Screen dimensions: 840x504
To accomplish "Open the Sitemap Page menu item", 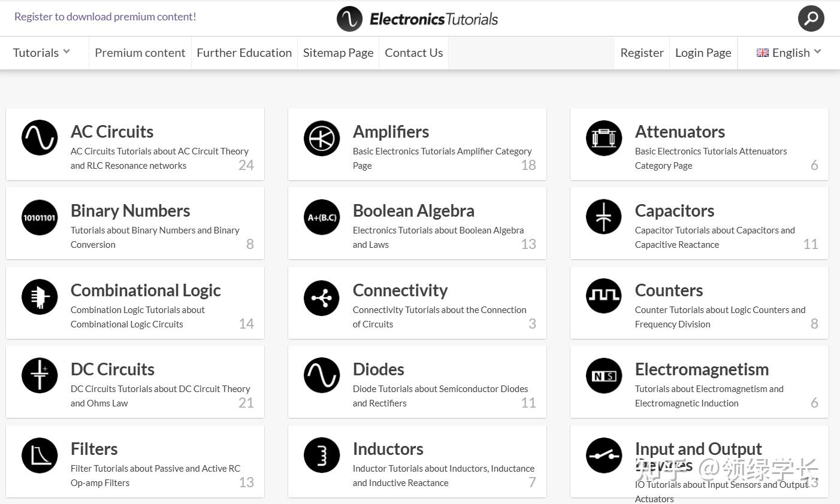I will point(338,53).
